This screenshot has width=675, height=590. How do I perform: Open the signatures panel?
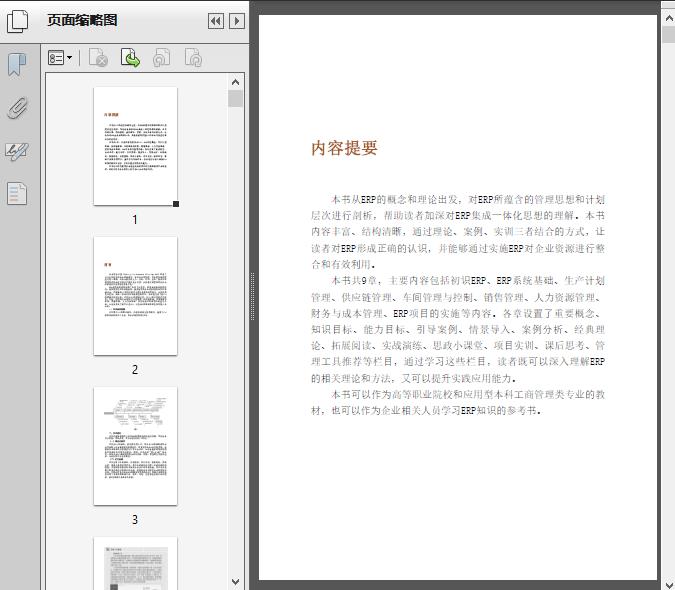click(x=17, y=151)
